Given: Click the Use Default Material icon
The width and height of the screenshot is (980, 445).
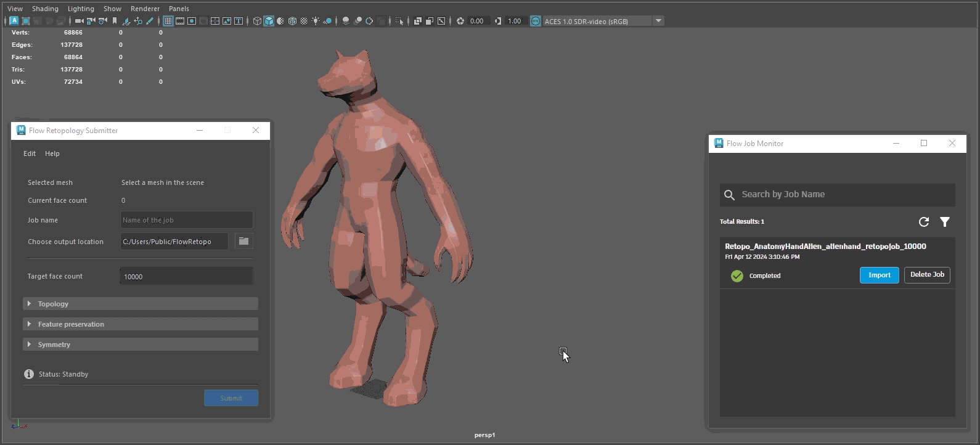Looking at the screenshot, I should pos(280,21).
